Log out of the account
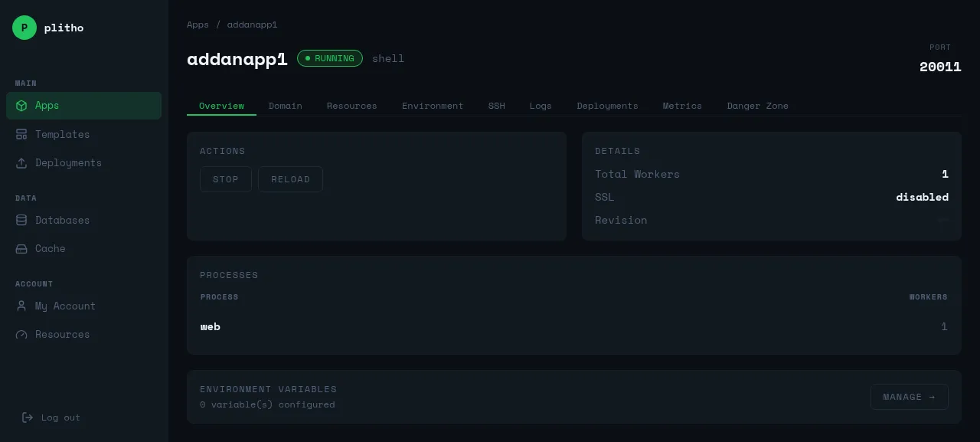 click(51, 417)
